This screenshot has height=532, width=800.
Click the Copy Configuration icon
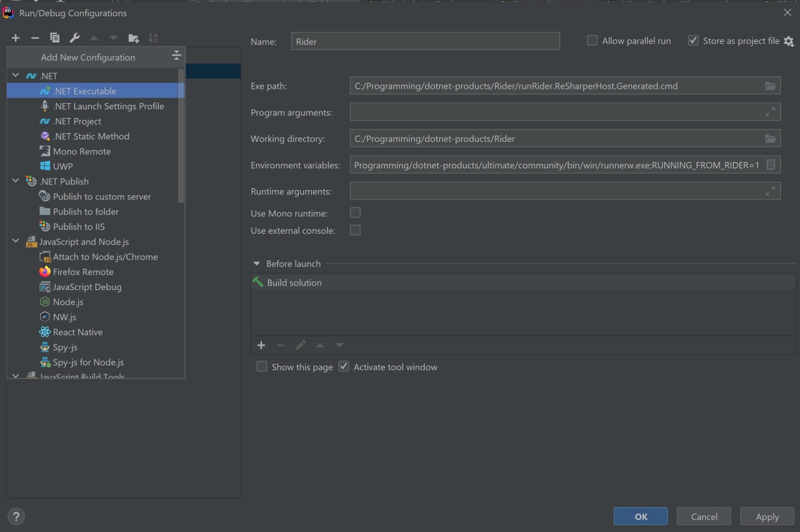(x=55, y=38)
